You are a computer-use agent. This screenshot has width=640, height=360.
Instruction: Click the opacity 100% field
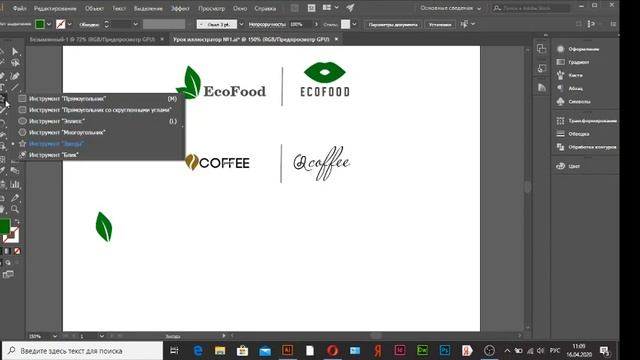[x=300, y=24]
